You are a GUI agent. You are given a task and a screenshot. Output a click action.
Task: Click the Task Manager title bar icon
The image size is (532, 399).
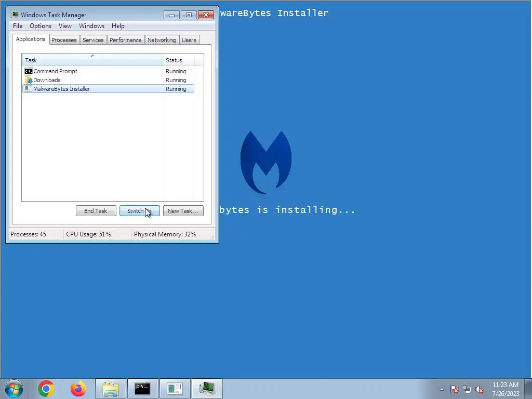(x=14, y=15)
